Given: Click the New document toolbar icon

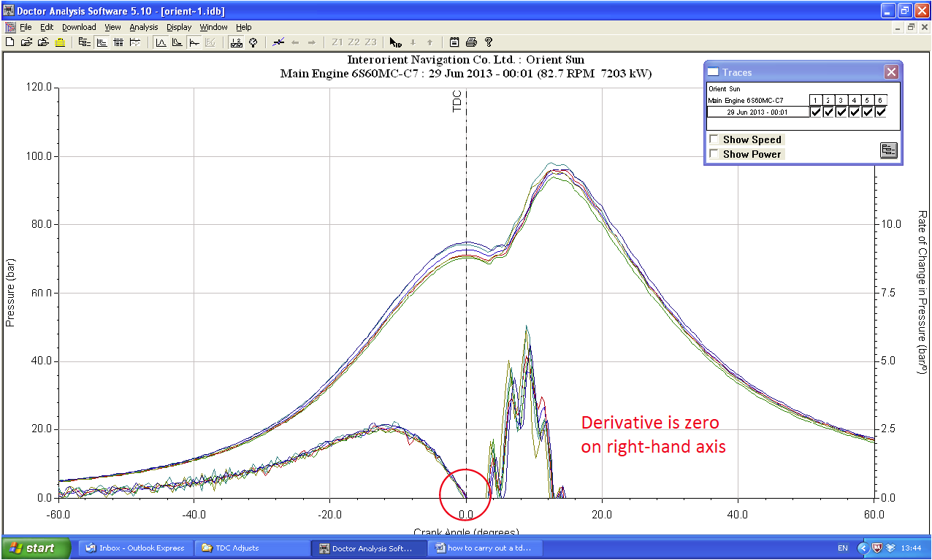Looking at the screenshot, I should point(9,42).
